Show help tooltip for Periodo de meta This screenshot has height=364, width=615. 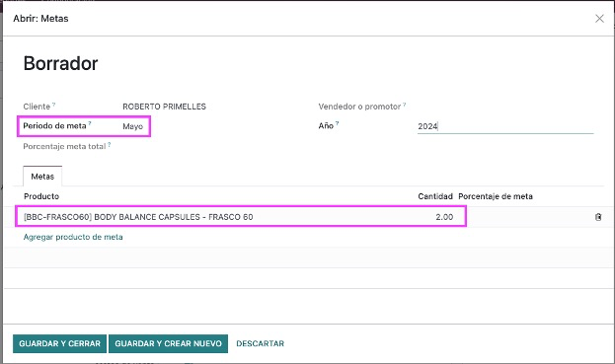[90, 124]
